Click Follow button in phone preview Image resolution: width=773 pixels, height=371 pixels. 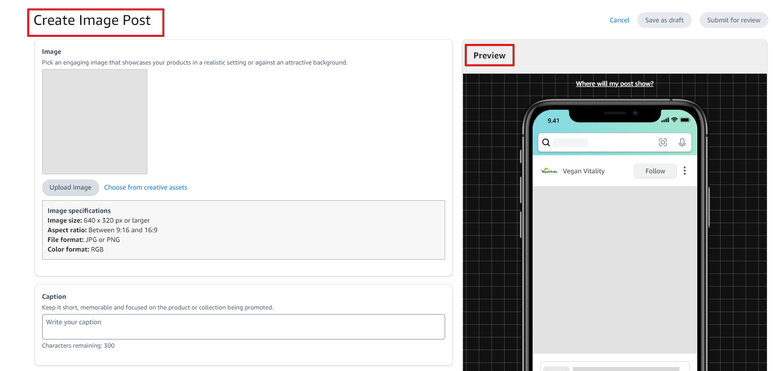tap(655, 171)
